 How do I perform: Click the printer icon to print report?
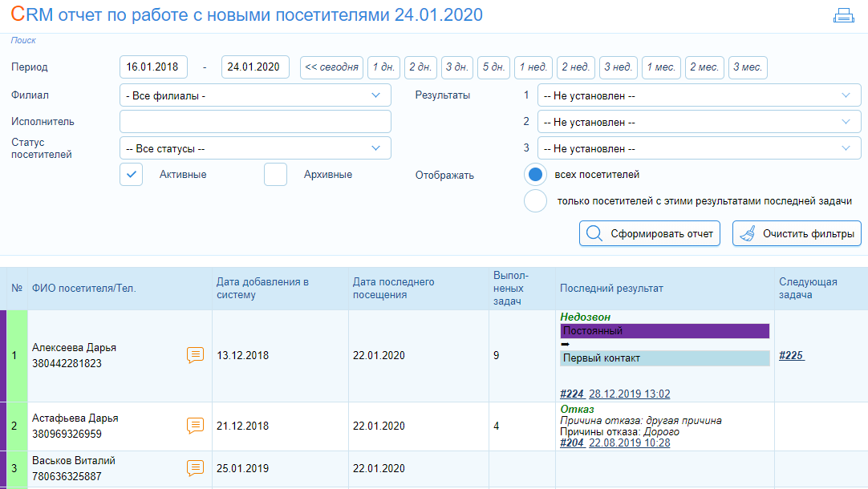click(844, 15)
